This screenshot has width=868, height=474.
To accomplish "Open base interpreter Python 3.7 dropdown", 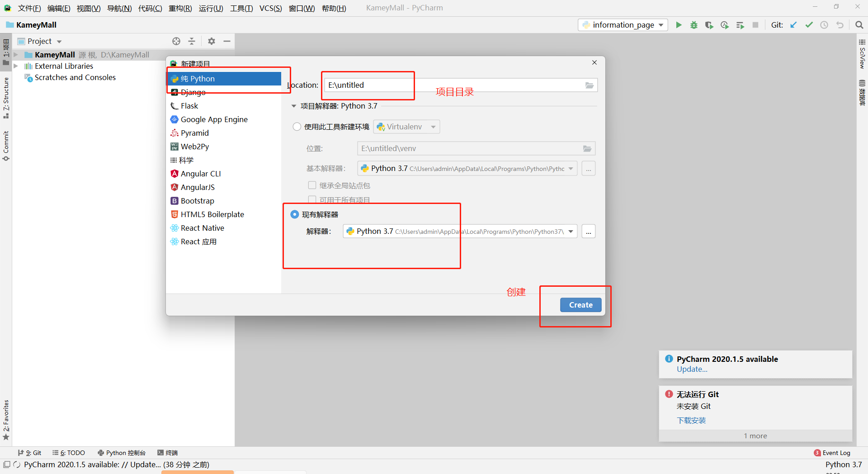I will coord(467,169).
